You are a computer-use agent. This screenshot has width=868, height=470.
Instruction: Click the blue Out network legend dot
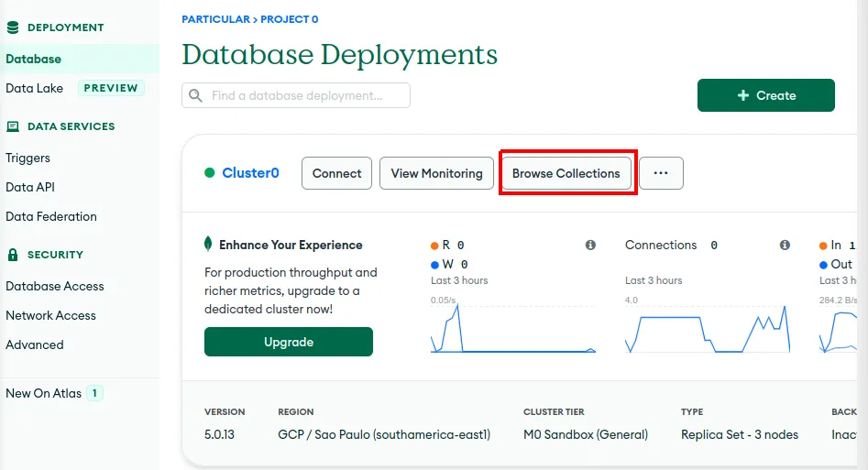(823, 265)
